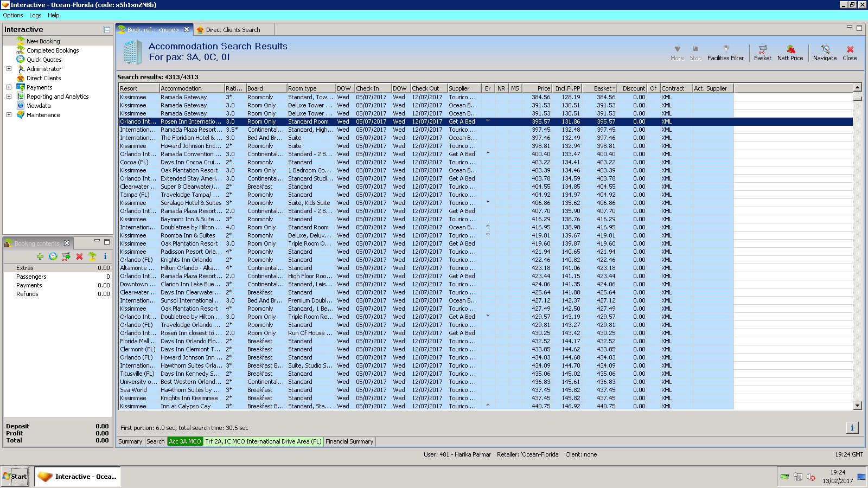
Task: Switch to the Financial Summary tab
Action: (x=349, y=441)
